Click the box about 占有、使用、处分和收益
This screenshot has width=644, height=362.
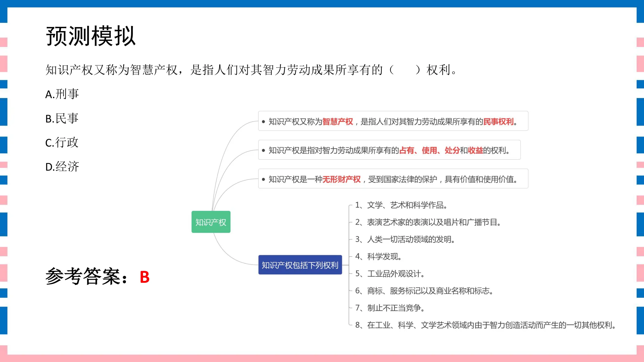pyautogui.click(x=389, y=150)
